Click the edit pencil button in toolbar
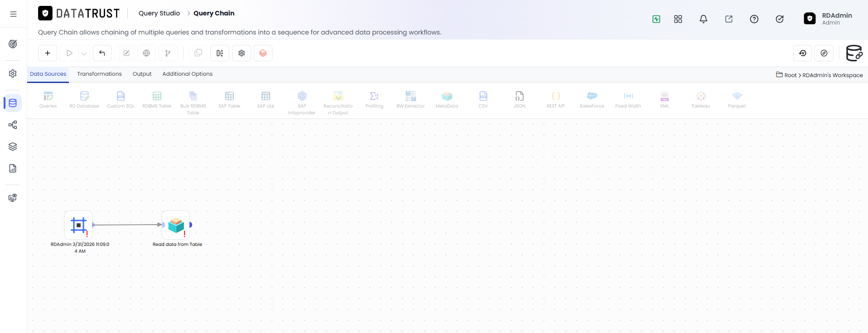 point(126,53)
